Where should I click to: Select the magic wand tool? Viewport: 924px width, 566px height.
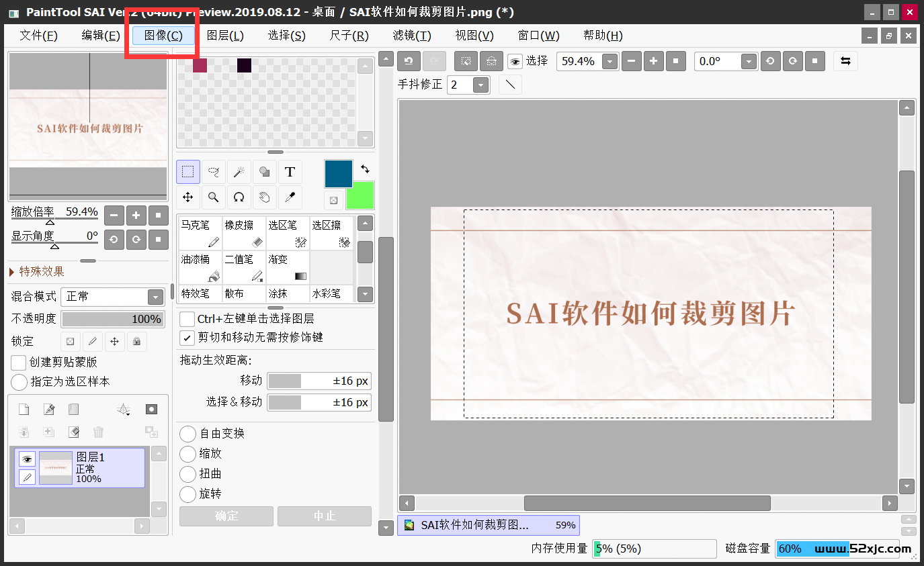(x=239, y=172)
